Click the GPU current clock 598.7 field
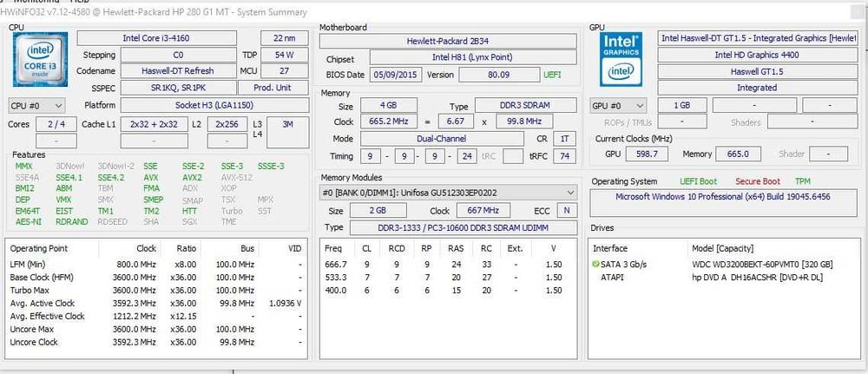 (x=647, y=154)
